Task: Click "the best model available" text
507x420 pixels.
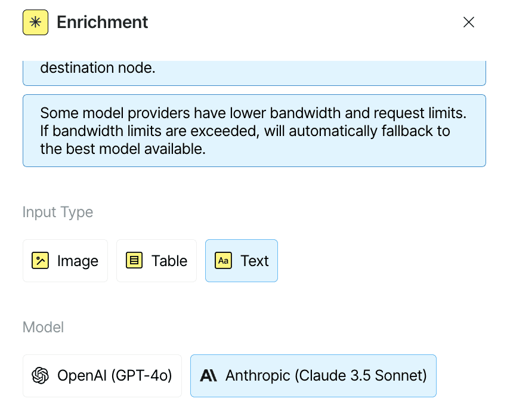Action: point(123,149)
